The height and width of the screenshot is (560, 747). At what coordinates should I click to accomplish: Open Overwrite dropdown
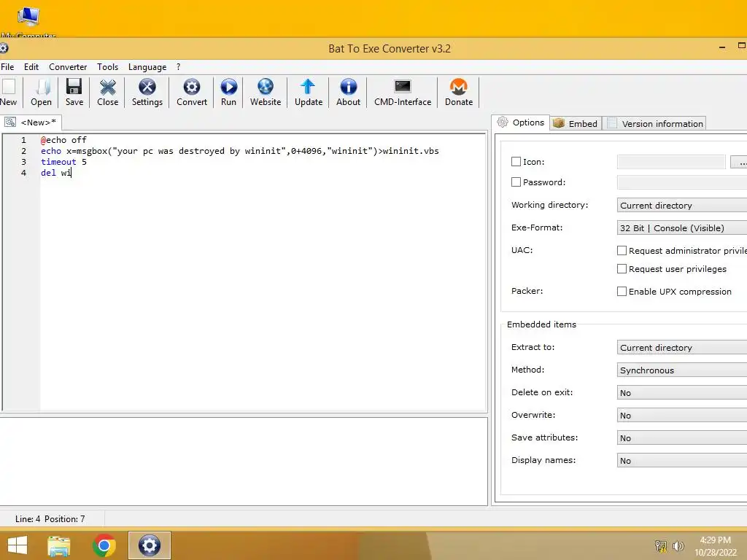tap(682, 415)
